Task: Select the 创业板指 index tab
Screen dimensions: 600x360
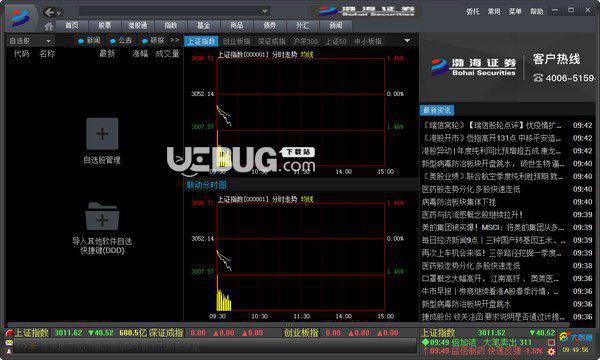Action: [x=236, y=41]
